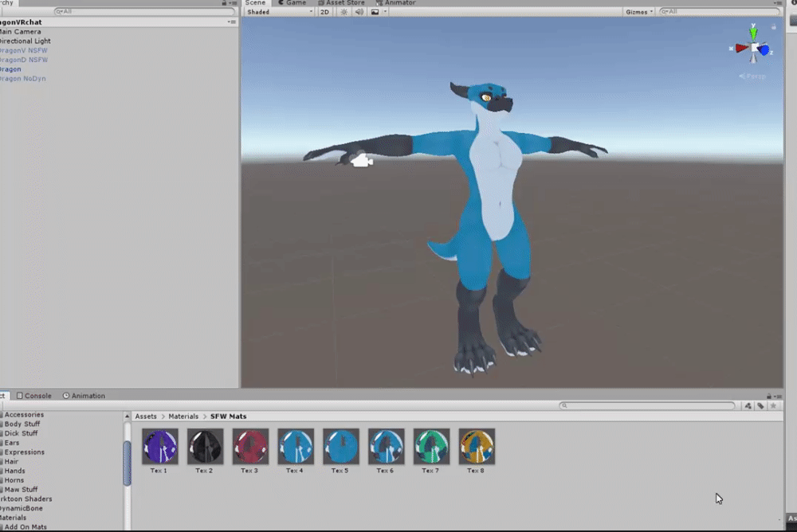Click the favorites star icon in Project
The height and width of the screenshot is (532, 797).
773,405
